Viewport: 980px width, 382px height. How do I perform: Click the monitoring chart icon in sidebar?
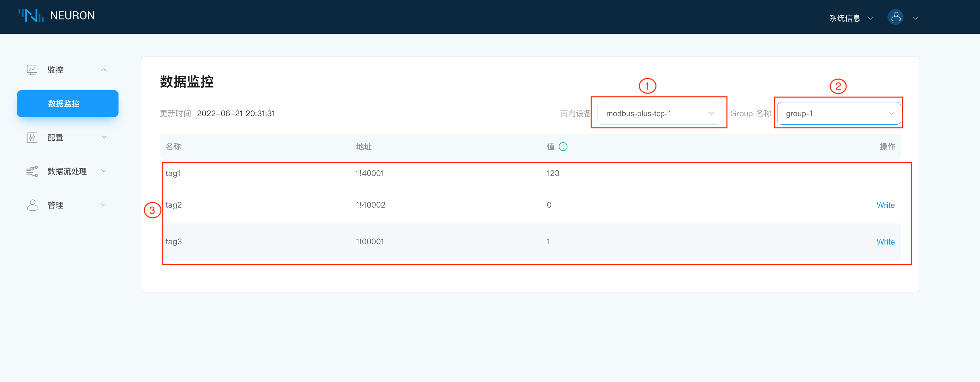[x=32, y=70]
